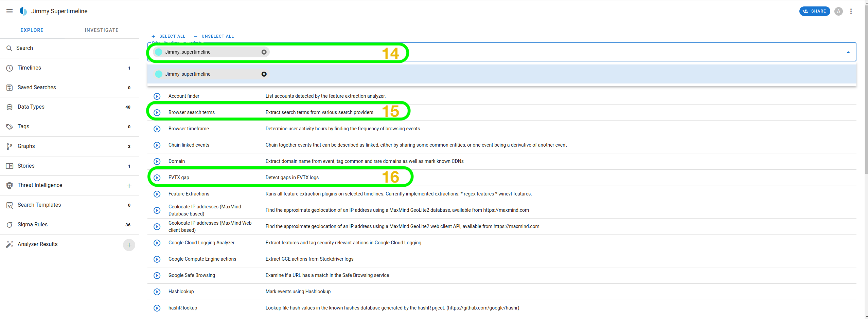Expand the Tags sidebar section
Image resolution: width=868 pixels, height=319 pixels.
tap(69, 127)
